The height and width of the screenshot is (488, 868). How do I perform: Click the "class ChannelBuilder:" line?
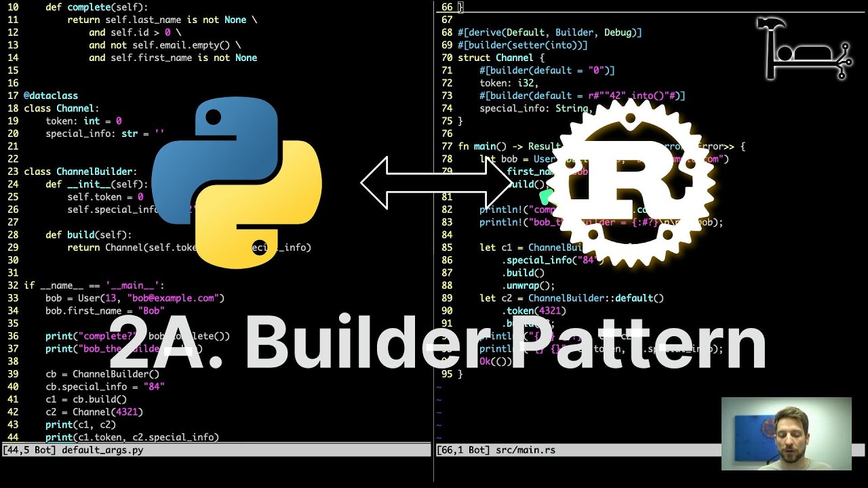coord(81,171)
